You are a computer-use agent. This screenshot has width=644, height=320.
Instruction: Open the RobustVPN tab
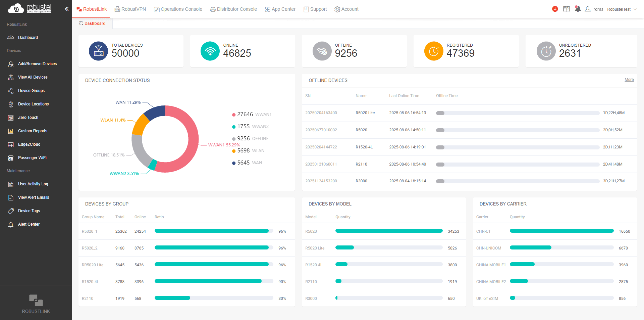pos(130,9)
